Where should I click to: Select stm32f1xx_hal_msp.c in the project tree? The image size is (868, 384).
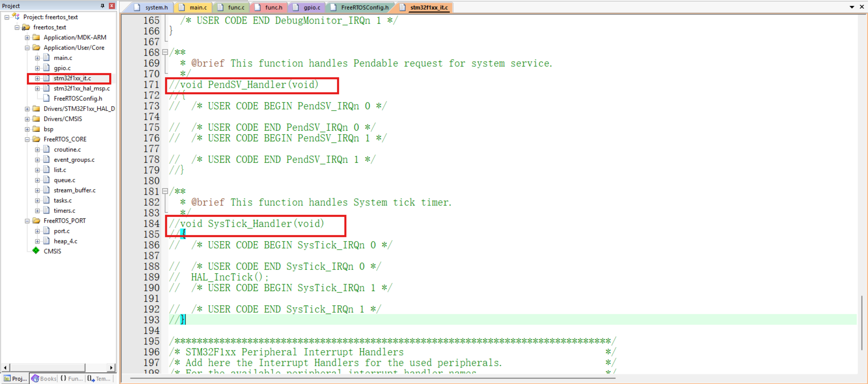81,88
